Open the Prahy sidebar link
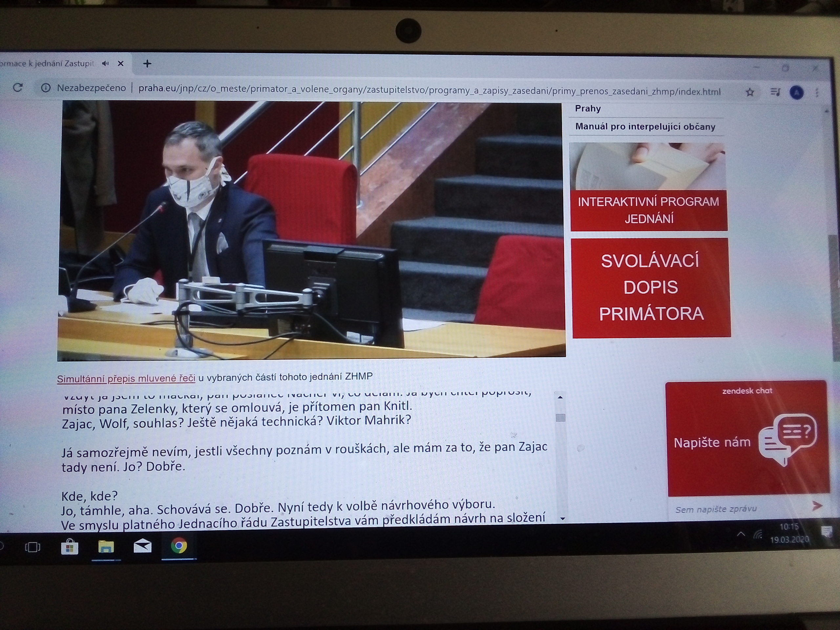The width and height of the screenshot is (840, 630). [588, 109]
